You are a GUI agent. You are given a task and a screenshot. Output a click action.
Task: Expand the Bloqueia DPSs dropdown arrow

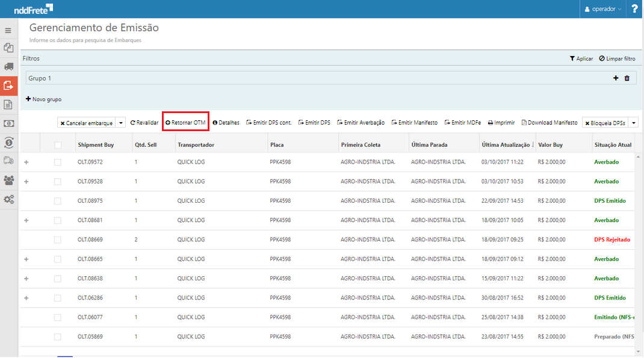click(633, 123)
